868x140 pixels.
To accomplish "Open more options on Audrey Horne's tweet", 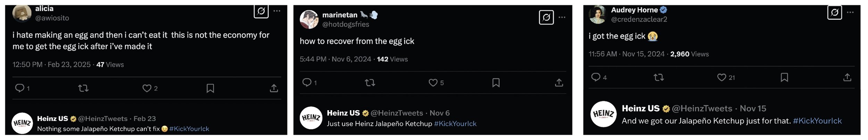I will pos(850,12).
